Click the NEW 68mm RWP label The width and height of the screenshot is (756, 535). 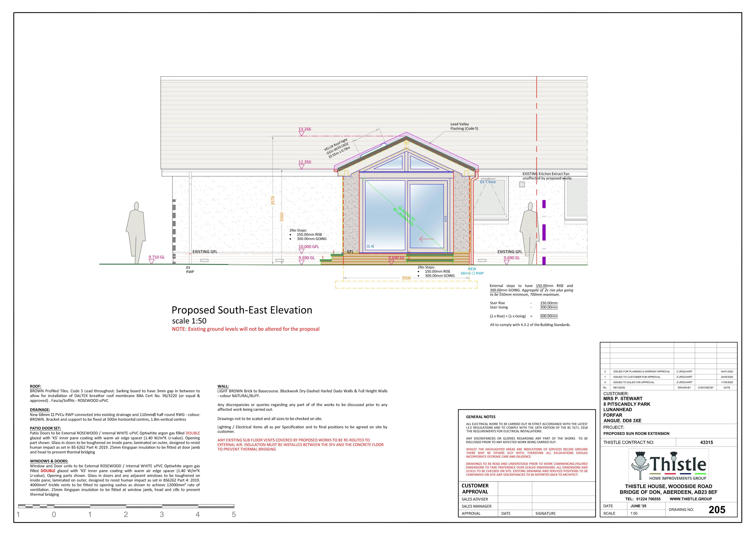(x=472, y=271)
